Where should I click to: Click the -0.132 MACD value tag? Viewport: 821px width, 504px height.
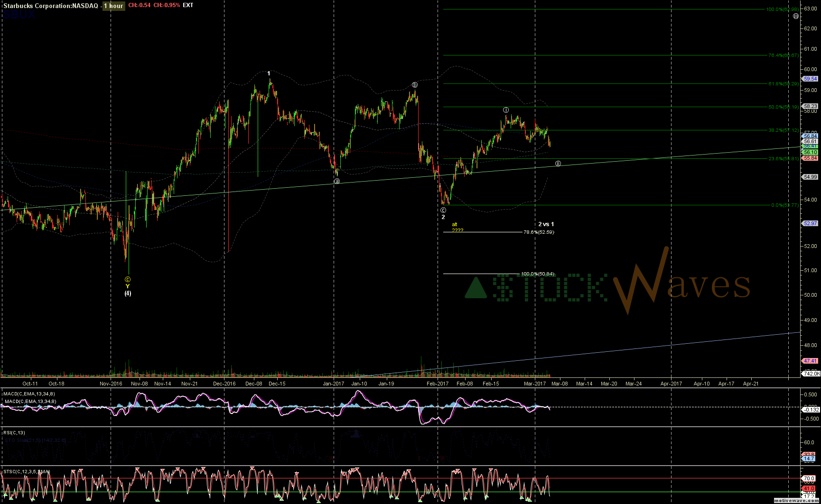tap(811, 410)
